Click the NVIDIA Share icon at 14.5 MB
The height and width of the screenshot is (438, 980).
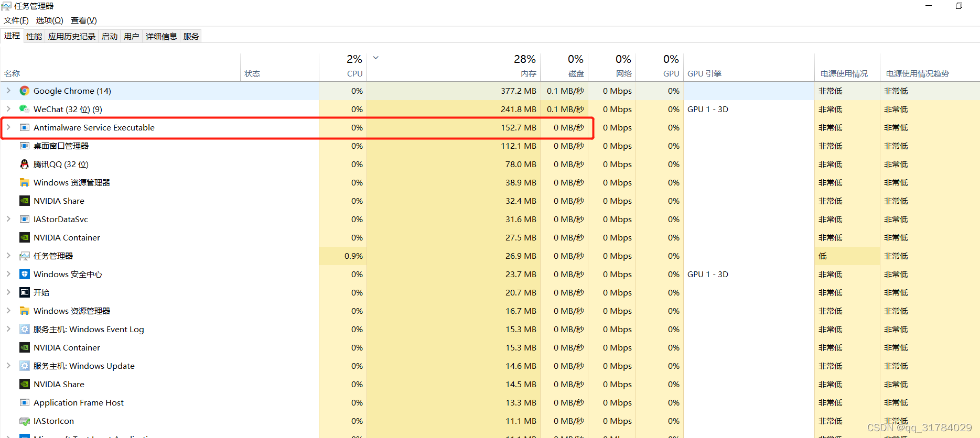pos(25,384)
